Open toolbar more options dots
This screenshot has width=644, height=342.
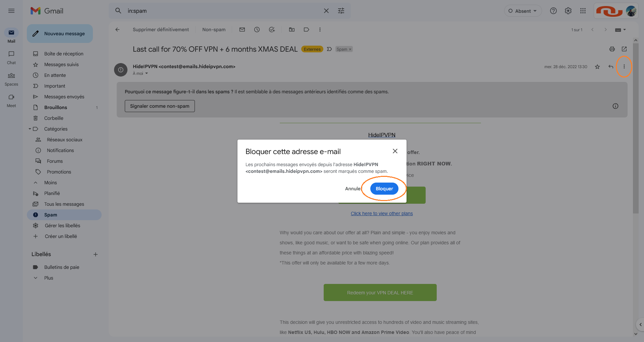(320, 30)
